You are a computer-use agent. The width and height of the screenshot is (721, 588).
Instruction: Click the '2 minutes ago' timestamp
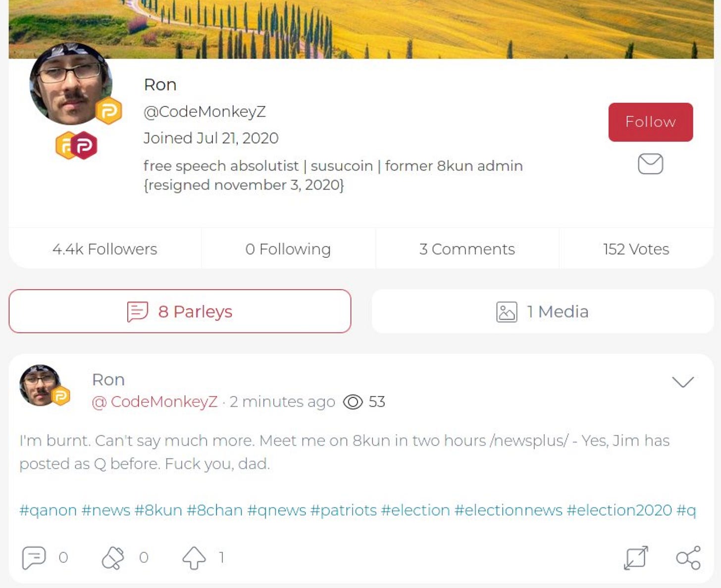(x=282, y=401)
